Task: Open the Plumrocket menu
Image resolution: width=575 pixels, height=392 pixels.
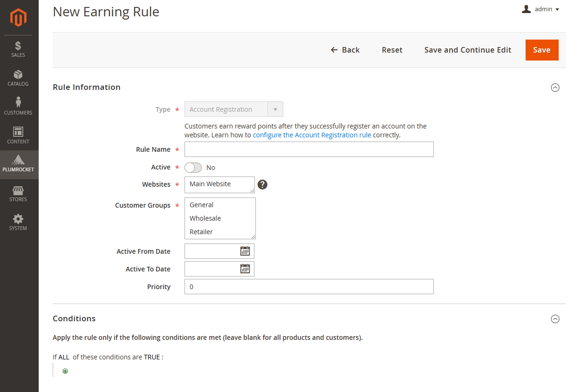Action: tap(19, 164)
